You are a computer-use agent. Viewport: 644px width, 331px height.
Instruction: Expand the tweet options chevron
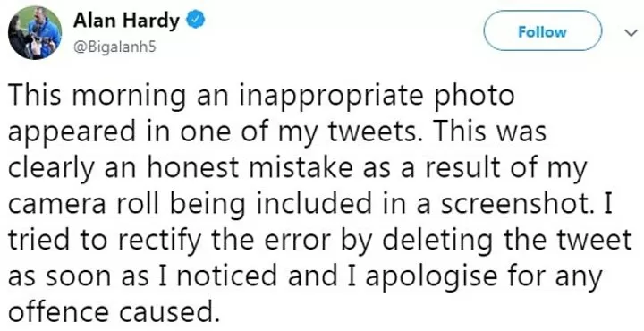click(x=631, y=33)
